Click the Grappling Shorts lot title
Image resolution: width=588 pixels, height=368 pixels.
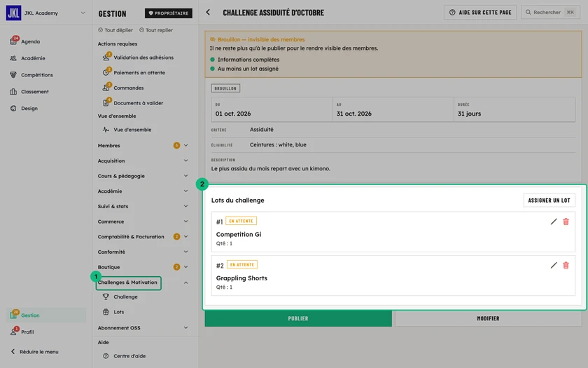pos(241,278)
